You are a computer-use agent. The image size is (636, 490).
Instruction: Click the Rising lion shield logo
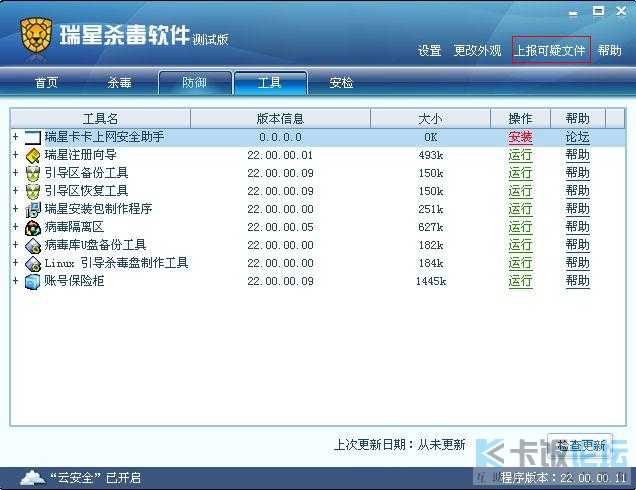click(37, 37)
